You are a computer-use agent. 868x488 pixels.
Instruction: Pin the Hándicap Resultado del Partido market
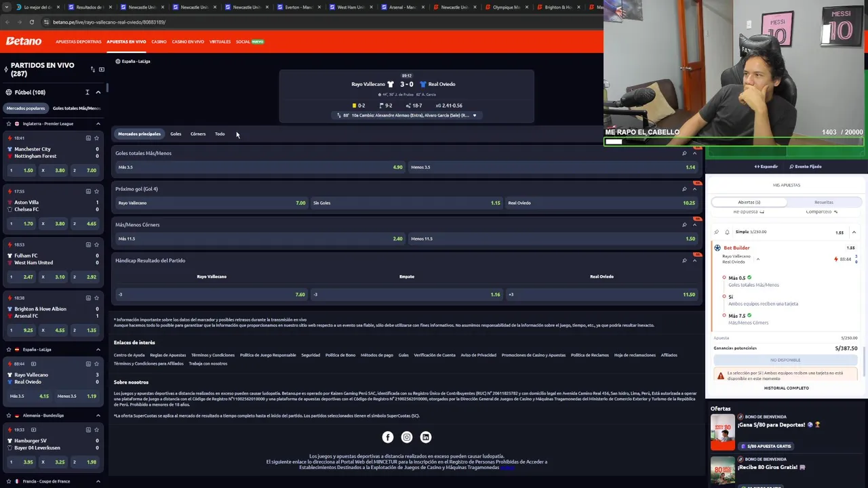[x=684, y=260]
